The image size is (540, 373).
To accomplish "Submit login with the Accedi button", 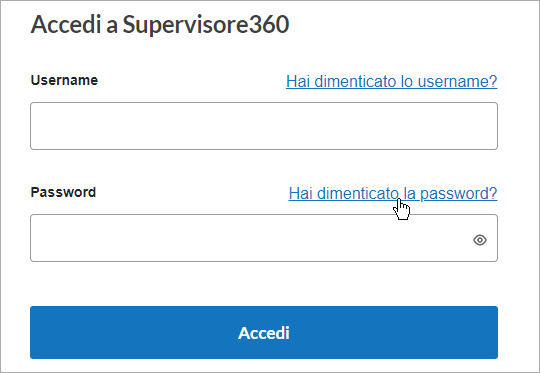I will (264, 332).
